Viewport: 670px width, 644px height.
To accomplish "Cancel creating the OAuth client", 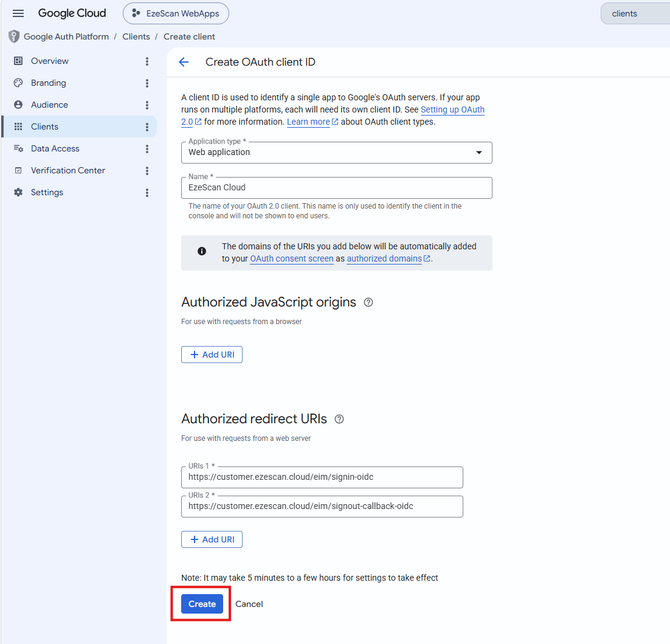I will [x=249, y=604].
